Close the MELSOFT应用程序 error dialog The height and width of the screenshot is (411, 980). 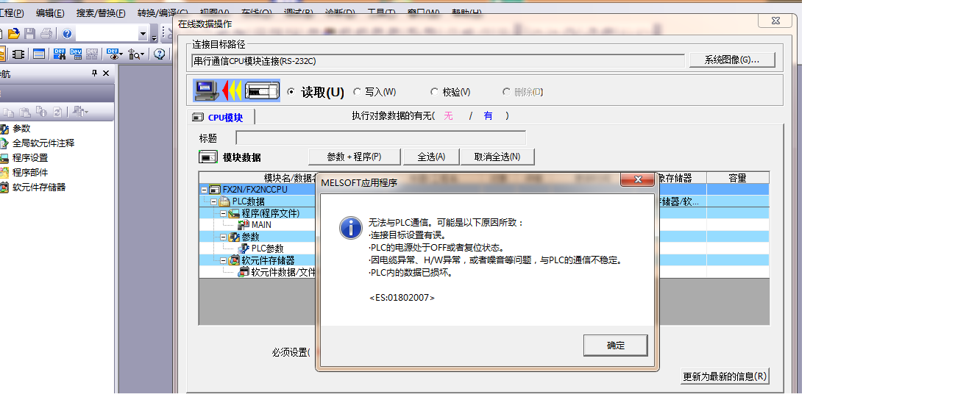pos(637,180)
